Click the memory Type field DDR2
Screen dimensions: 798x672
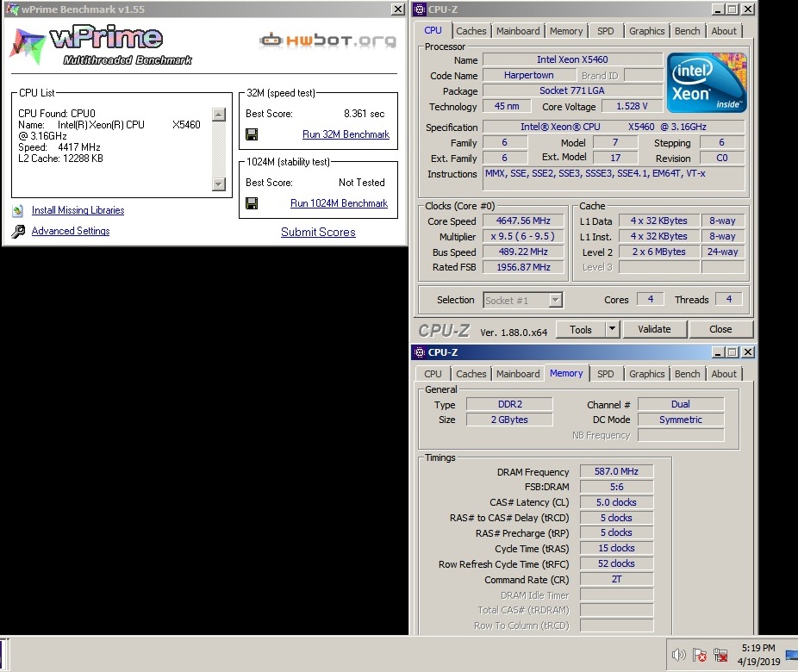click(509, 404)
